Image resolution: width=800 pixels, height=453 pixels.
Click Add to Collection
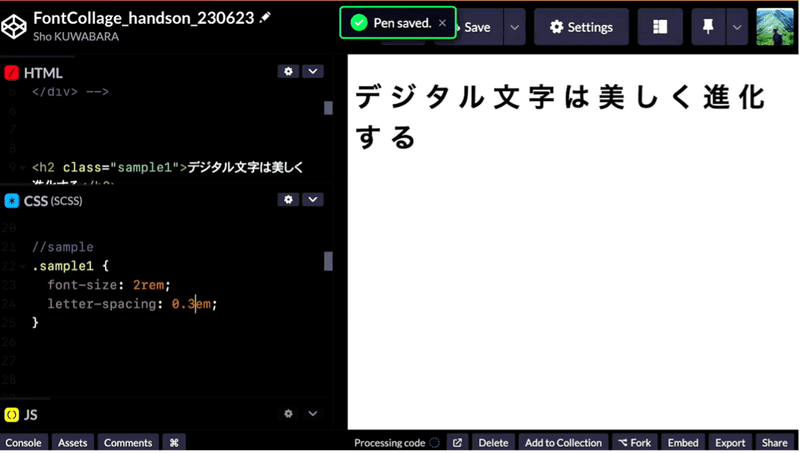point(563,442)
